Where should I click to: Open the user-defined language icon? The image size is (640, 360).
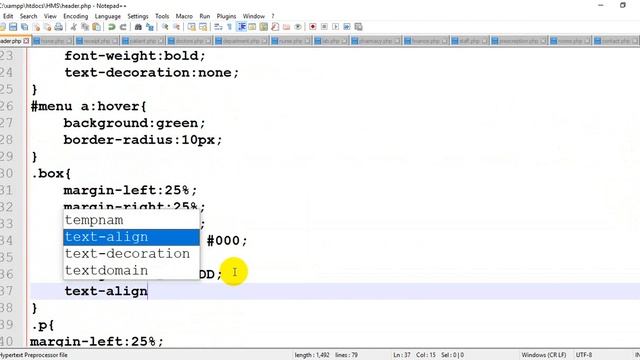[x=252, y=27]
